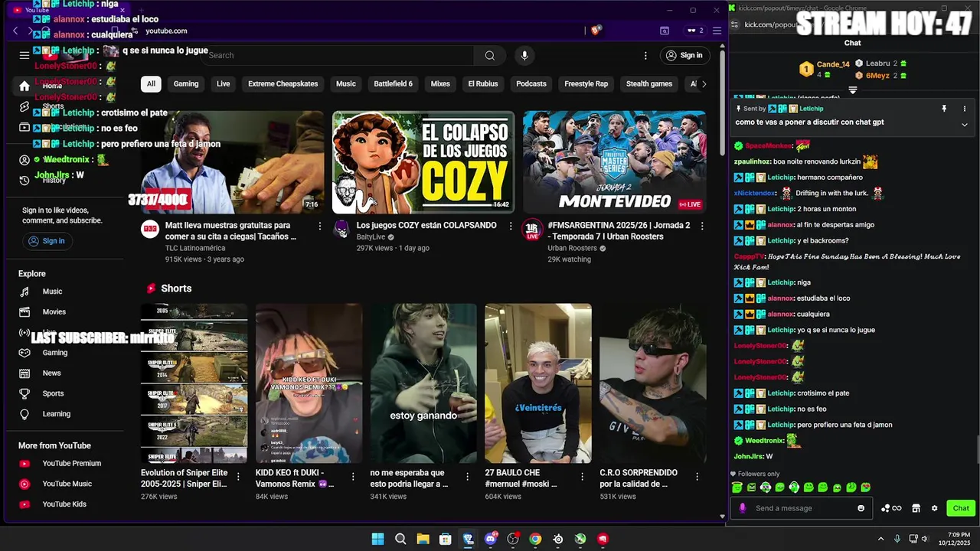Image resolution: width=980 pixels, height=551 pixels.
Task: Open options for FMSARGENTINA live video
Action: click(703, 226)
